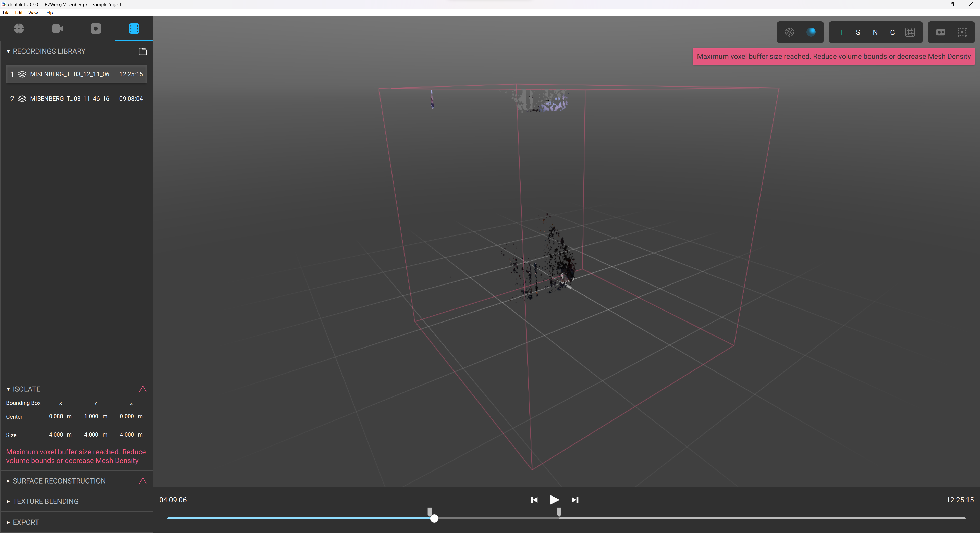The image size is (980, 533).
Task: Switch to point cloud view mode
Action: (789, 32)
